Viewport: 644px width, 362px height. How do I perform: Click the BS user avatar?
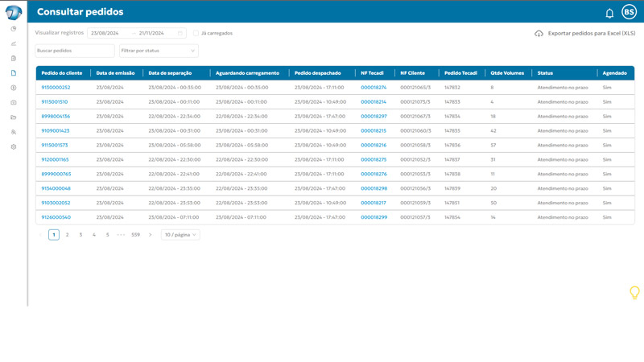(x=629, y=12)
